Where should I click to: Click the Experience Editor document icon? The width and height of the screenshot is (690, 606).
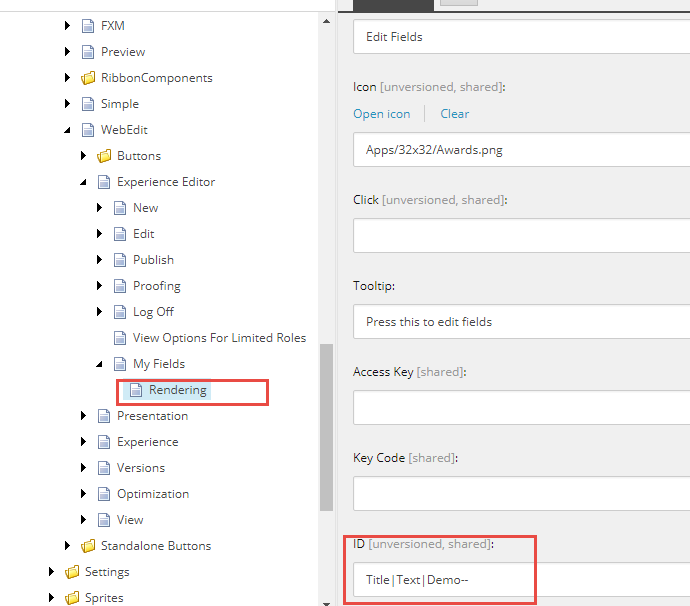(x=104, y=182)
